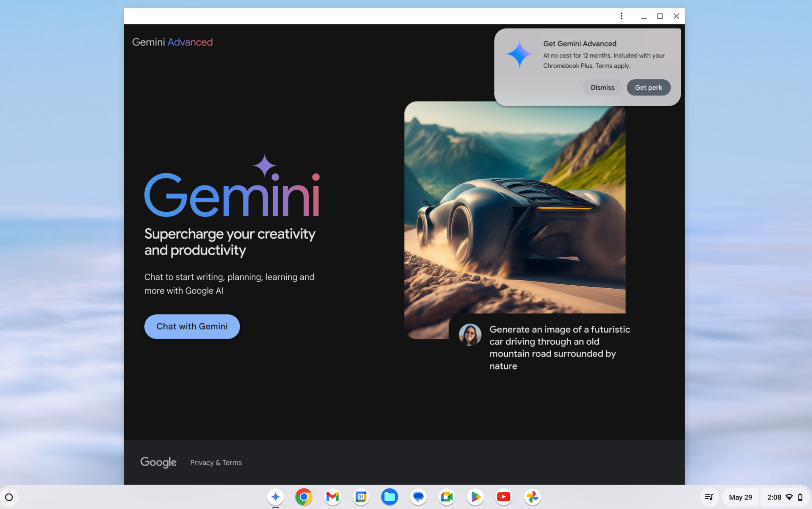Screen dimensions: 812x509
Task: Open Google Photos from the shelf
Action: (x=532, y=497)
